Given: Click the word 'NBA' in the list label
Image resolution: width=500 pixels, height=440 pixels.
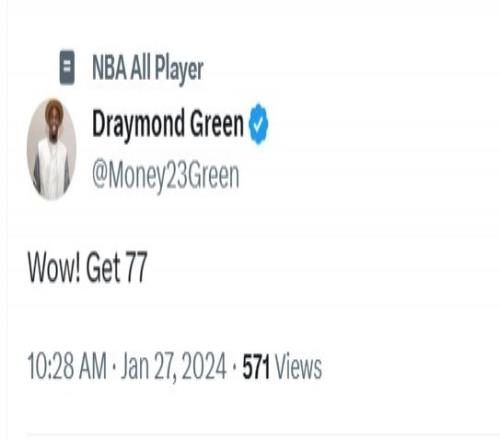Looking at the screenshot, I should [x=109, y=68].
